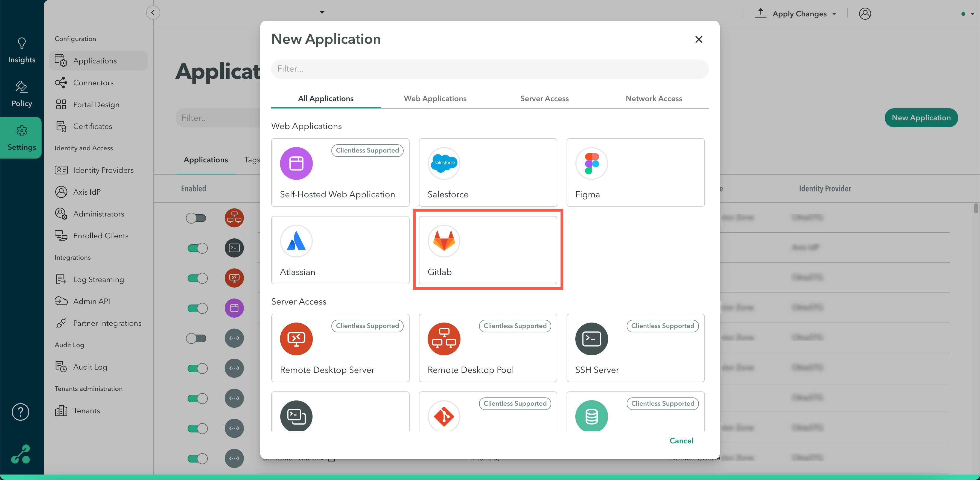Open the Log Streaming integration
This screenshot has height=480, width=980.
pos(98,279)
